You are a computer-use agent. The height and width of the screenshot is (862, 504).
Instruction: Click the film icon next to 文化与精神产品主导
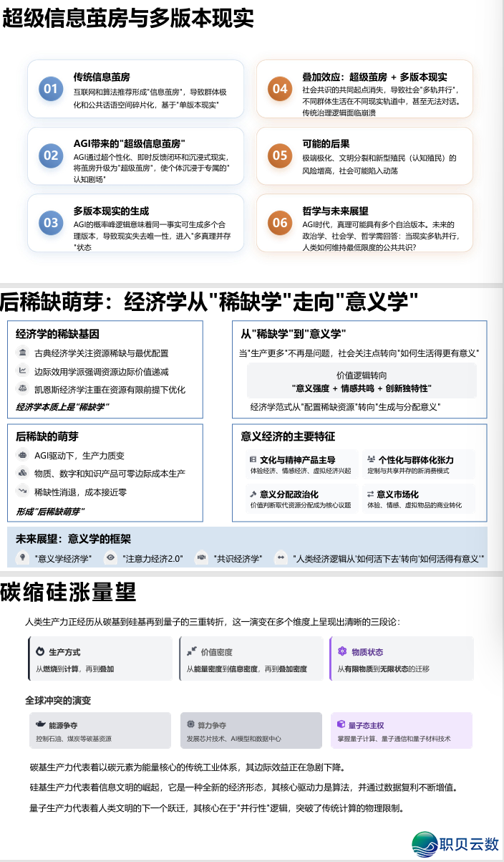tap(253, 459)
